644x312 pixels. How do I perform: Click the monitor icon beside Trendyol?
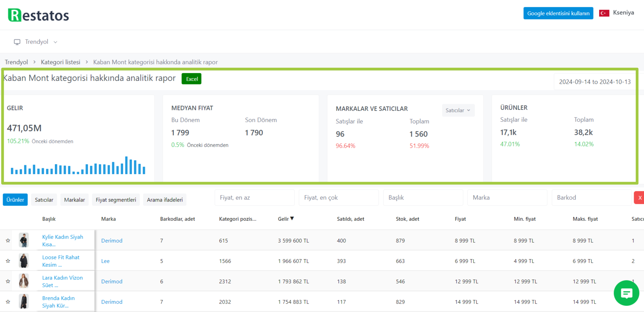pos(17,42)
